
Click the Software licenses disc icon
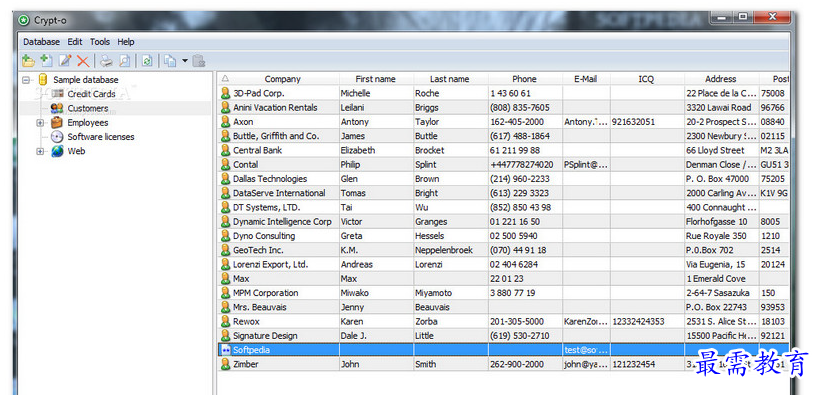click(57, 137)
